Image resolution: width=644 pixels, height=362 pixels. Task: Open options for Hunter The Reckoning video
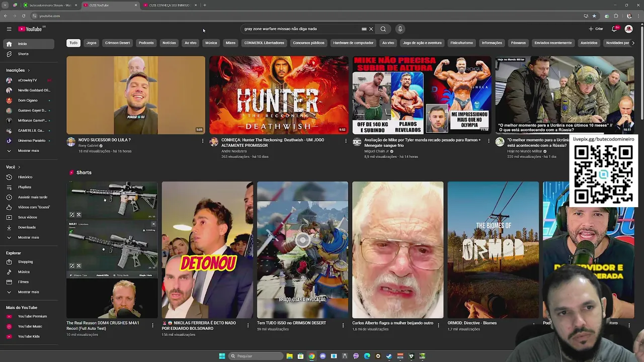(346, 141)
